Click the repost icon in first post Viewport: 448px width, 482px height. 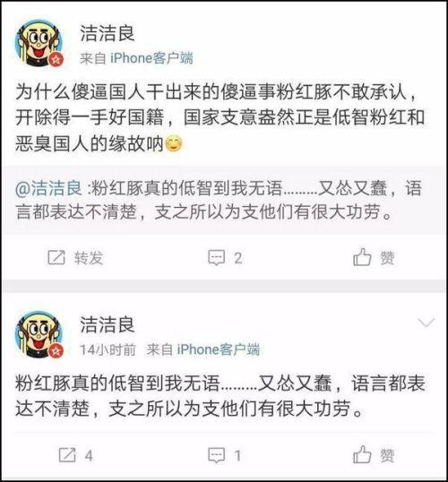pos(56,257)
